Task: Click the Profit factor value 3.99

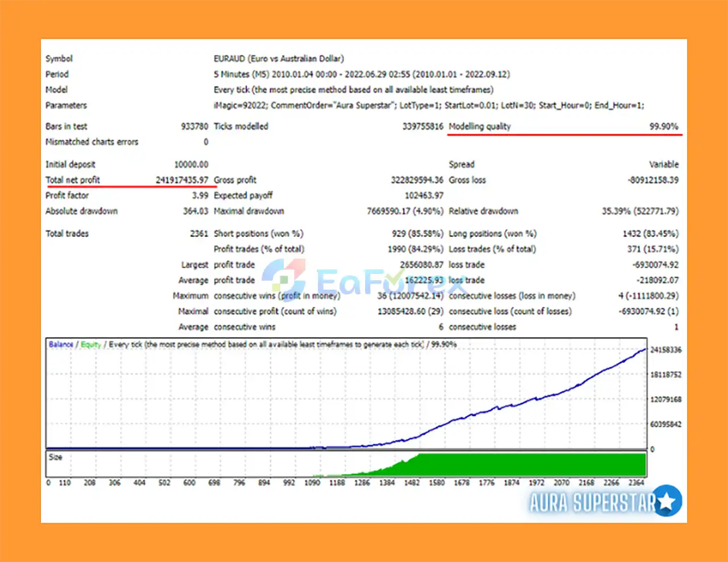Action: click(x=200, y=195)
